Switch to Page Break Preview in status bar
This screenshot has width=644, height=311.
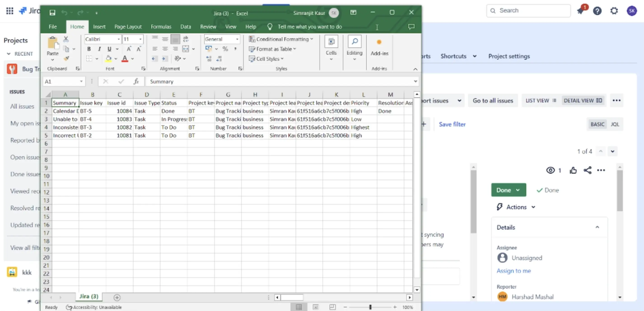332,307
